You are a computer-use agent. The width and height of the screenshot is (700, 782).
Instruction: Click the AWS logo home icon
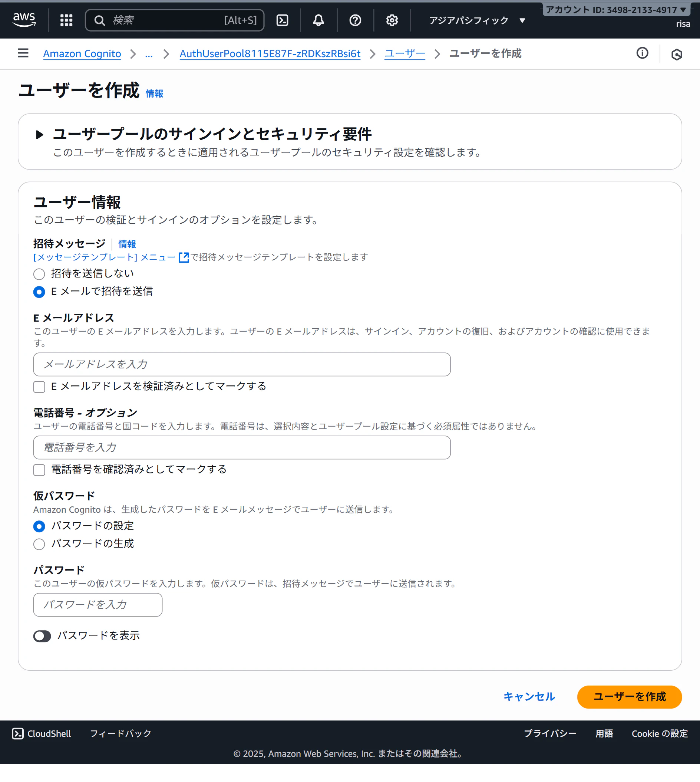click(24, 20)
